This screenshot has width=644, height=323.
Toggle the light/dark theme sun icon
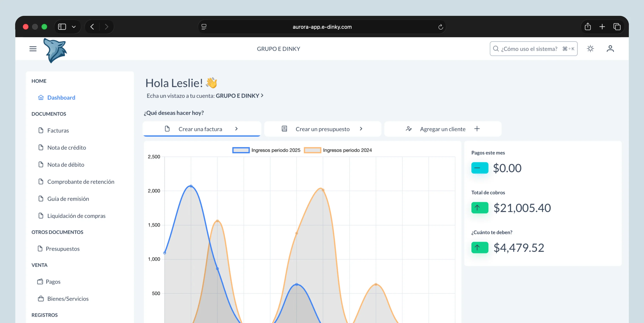(x=590, y=49)
